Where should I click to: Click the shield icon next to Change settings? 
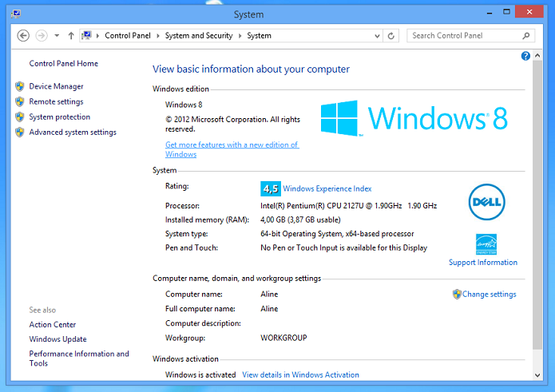coord(457,294)
